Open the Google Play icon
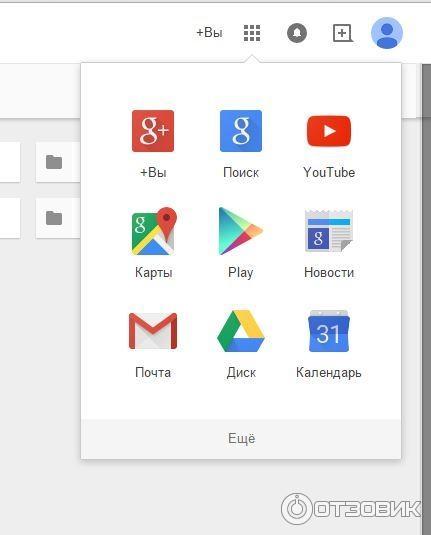 241,231
